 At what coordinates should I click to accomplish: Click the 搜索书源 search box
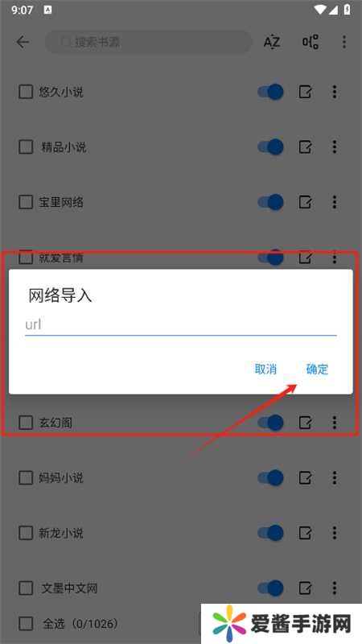tap(148, 42)
